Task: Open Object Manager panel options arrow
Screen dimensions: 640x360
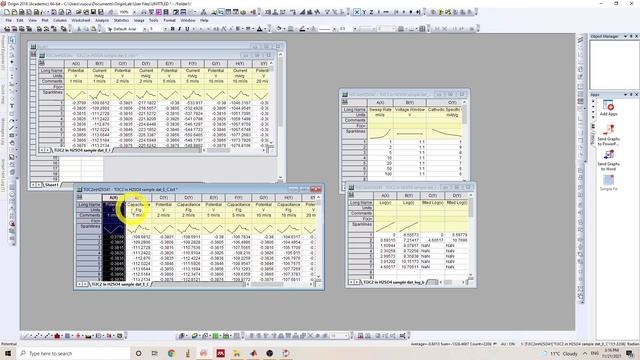Action: click(x=625, y=36)
